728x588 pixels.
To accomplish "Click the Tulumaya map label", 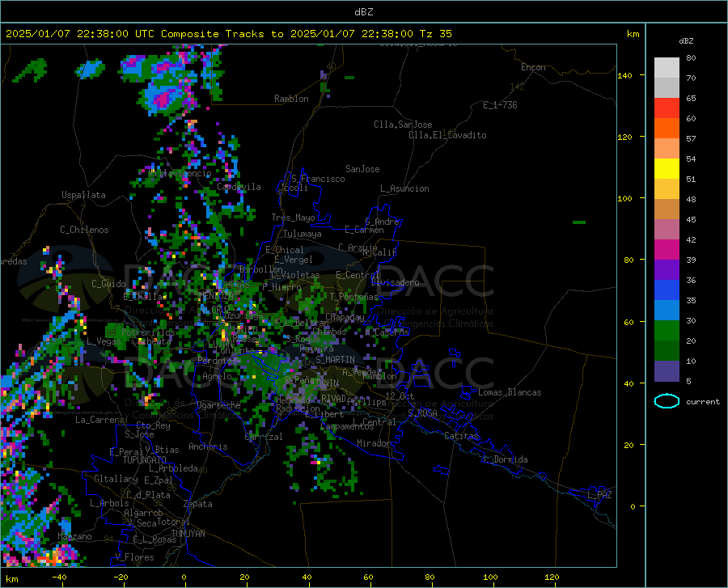I will coord(303,234).
